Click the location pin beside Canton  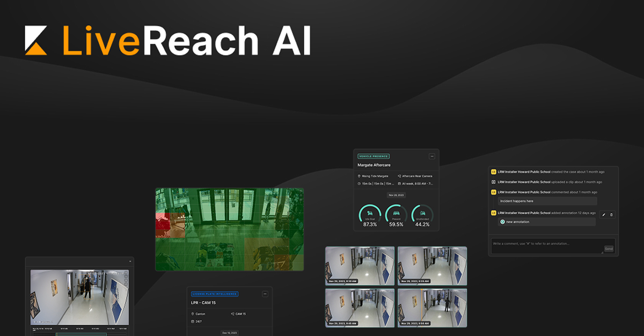point(193,313)
